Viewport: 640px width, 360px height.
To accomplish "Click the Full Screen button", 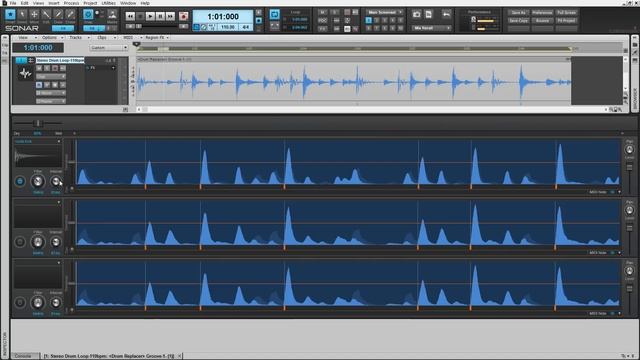I will [x=566, y=13].
